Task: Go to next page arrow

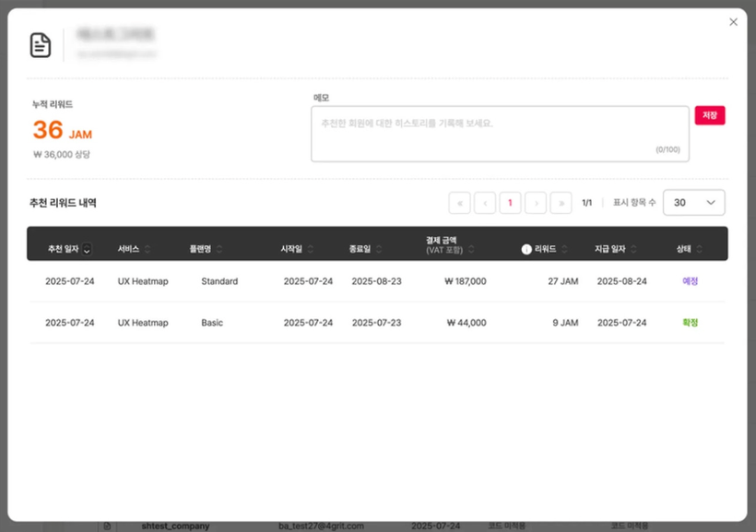Action: [x=536, y=203]
